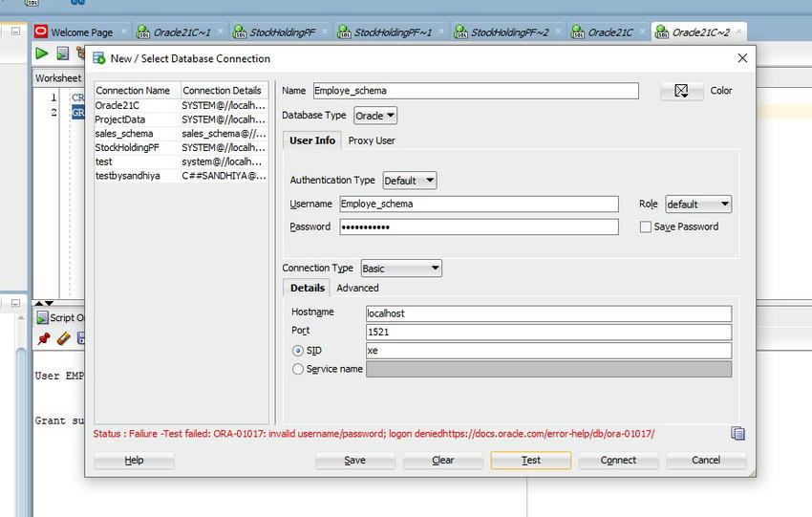
Task: Click the Connect button
Action: tap(618, 460)
